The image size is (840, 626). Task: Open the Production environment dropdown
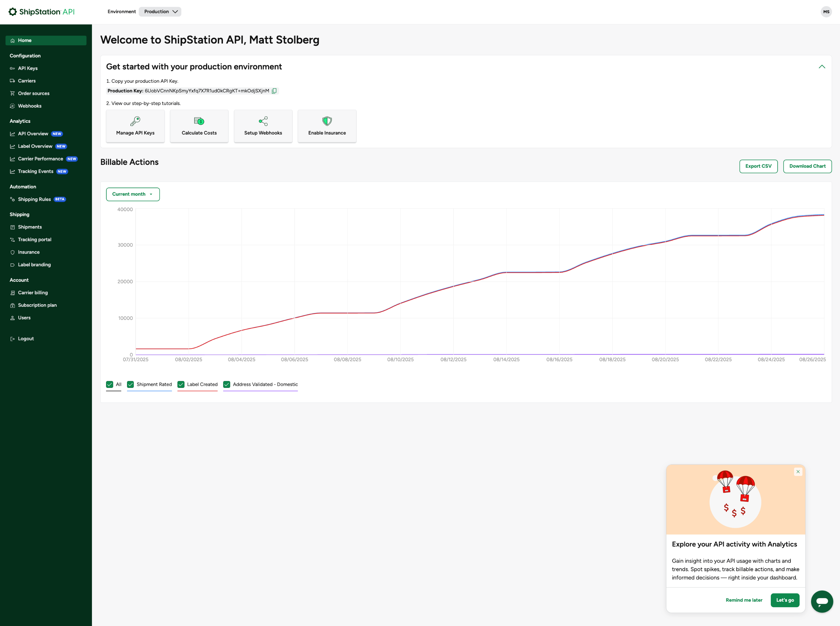160,12
